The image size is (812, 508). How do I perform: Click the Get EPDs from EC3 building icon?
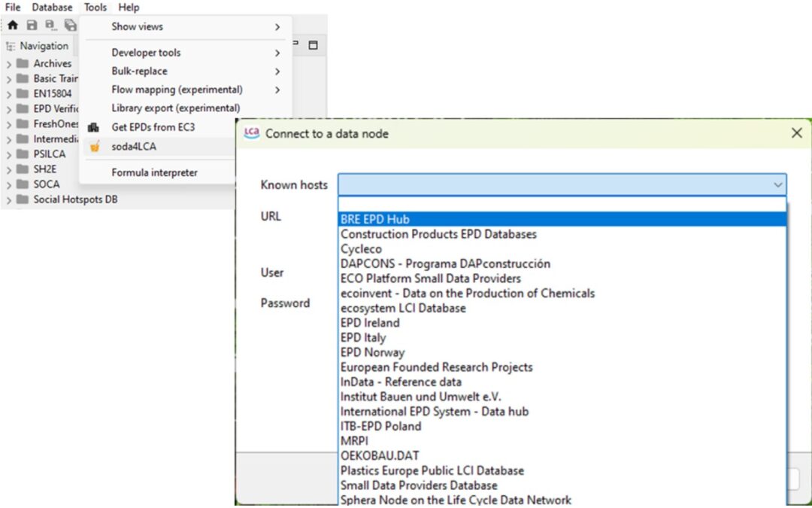point(94,128)
